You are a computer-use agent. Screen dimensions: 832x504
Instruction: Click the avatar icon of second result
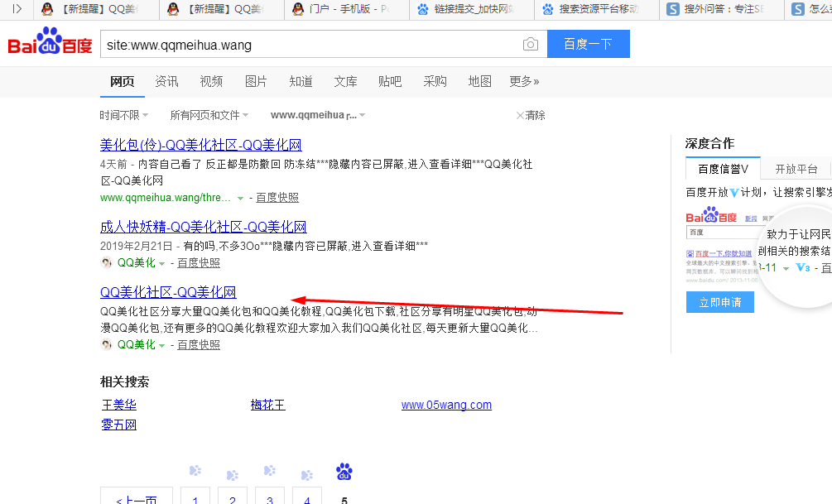tap(107, 262)
